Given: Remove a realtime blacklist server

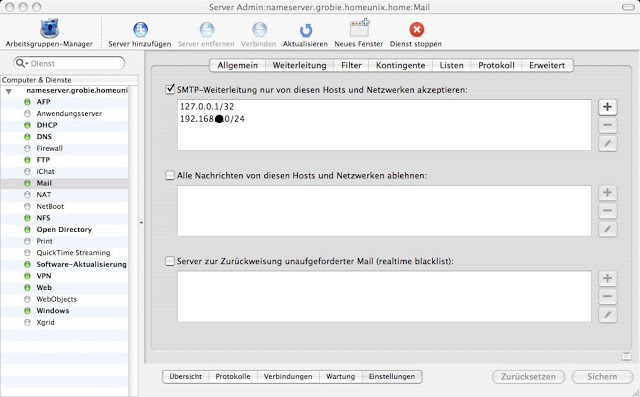Looking at the screenshot, I should [x=607, y=297].
